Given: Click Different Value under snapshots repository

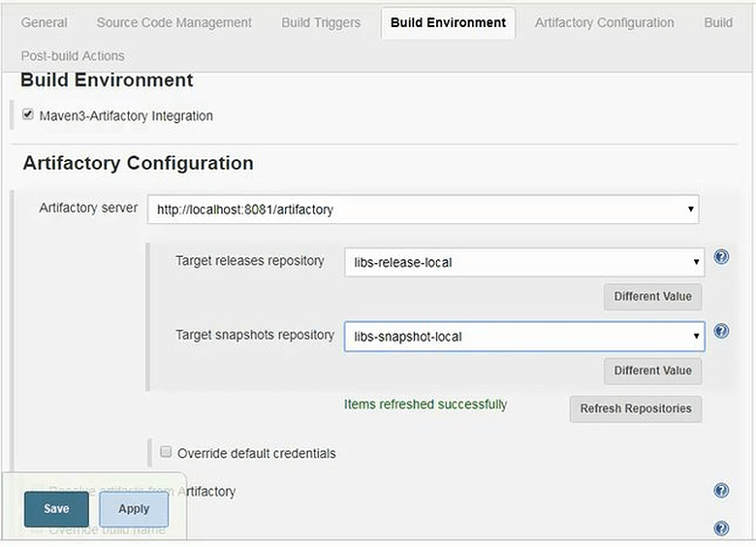Looking at the screenshot, I should (x=652, y=370).
